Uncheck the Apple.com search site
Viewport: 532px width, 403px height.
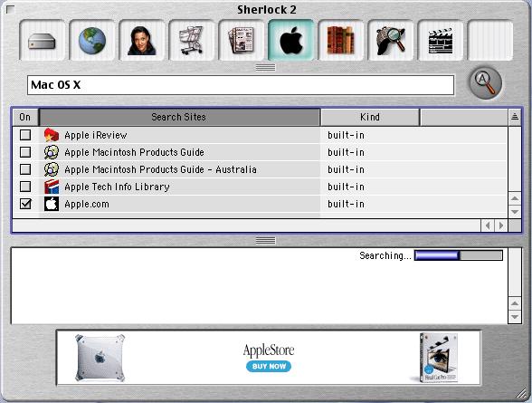pos(25,204)
